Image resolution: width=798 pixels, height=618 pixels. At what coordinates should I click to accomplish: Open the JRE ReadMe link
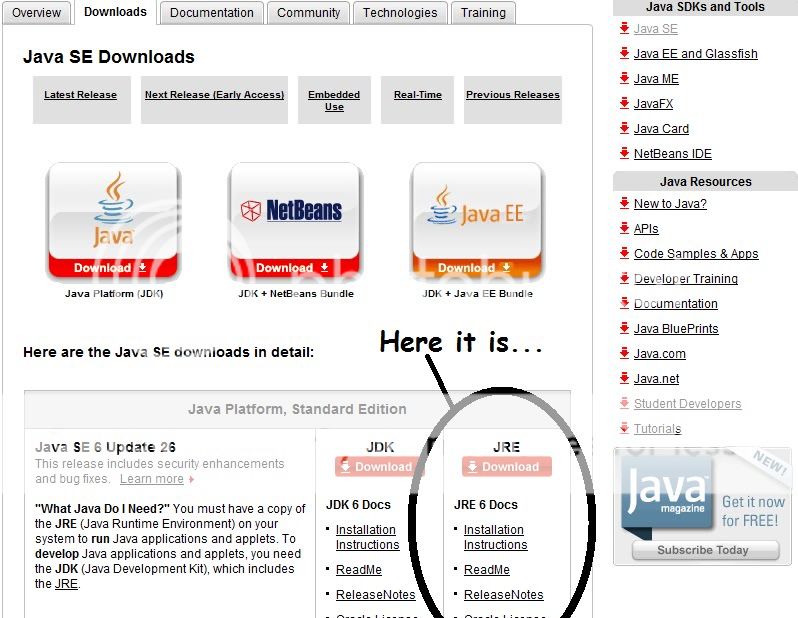pos(487,570)
